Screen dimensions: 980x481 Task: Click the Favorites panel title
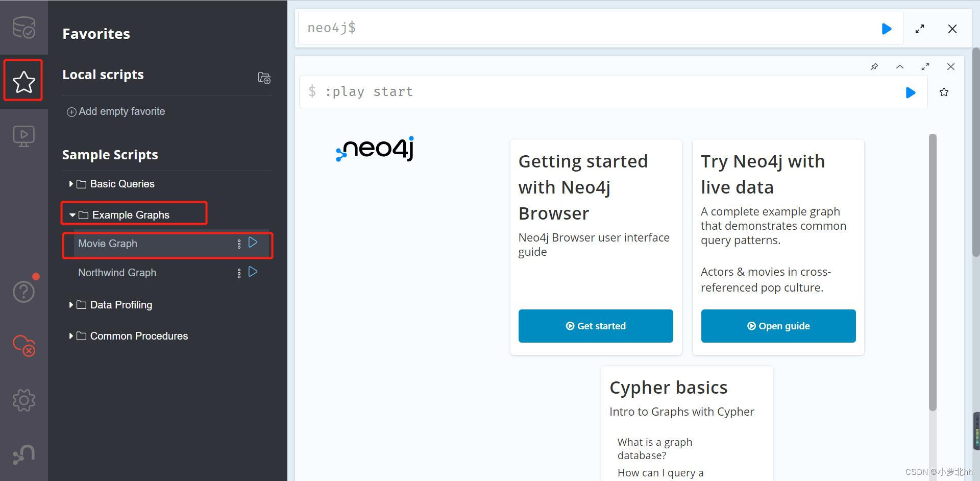click(96, 34)
